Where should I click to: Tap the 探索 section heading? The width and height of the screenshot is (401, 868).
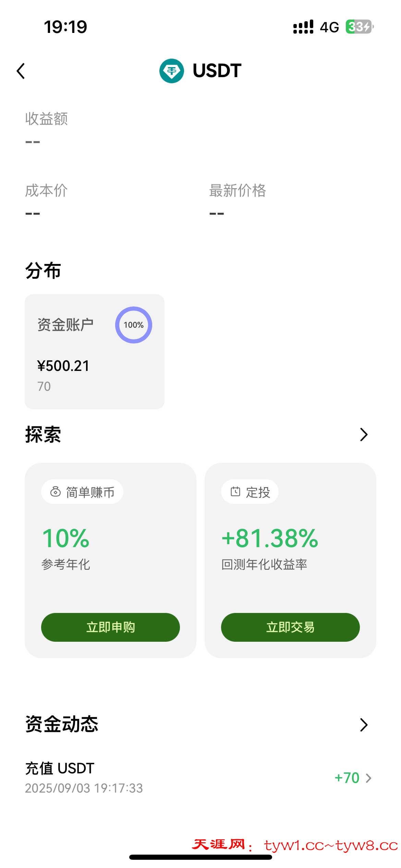point(43,435)
